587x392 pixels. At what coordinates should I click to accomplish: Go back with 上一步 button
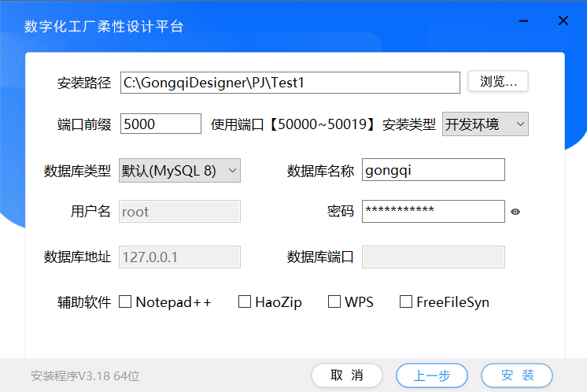[x=432, y=375]
